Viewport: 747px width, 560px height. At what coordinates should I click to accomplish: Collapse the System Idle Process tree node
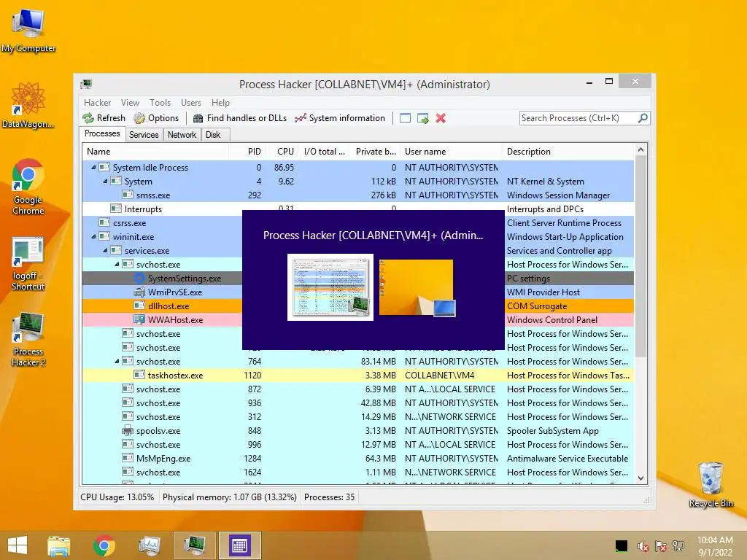(93, 167)
